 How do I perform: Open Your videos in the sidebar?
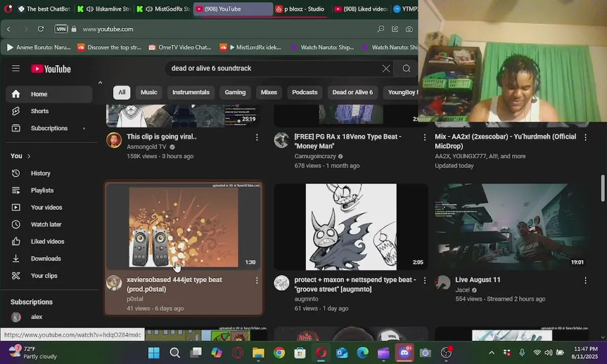coord(49,207)
